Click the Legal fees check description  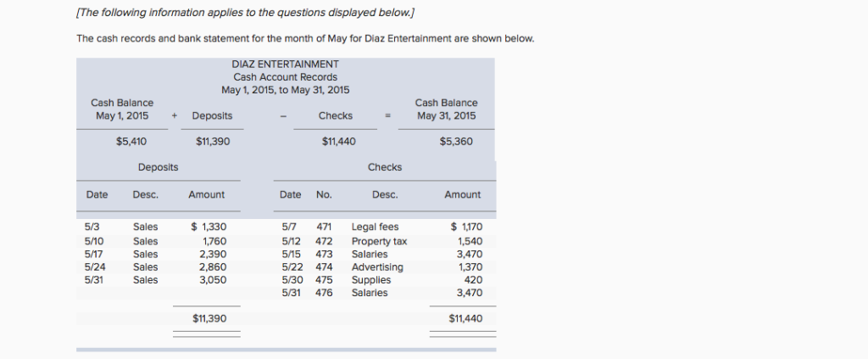375,227
